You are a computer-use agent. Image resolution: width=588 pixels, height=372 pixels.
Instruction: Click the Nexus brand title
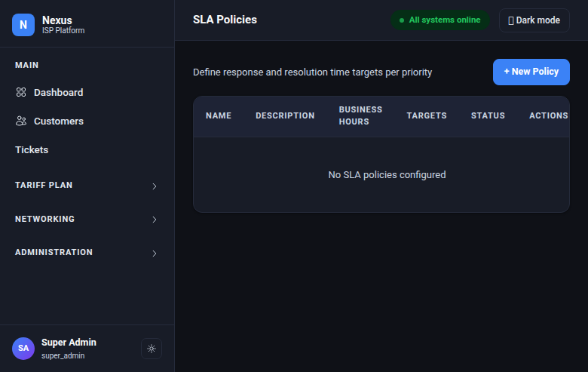tap(57, 20)
